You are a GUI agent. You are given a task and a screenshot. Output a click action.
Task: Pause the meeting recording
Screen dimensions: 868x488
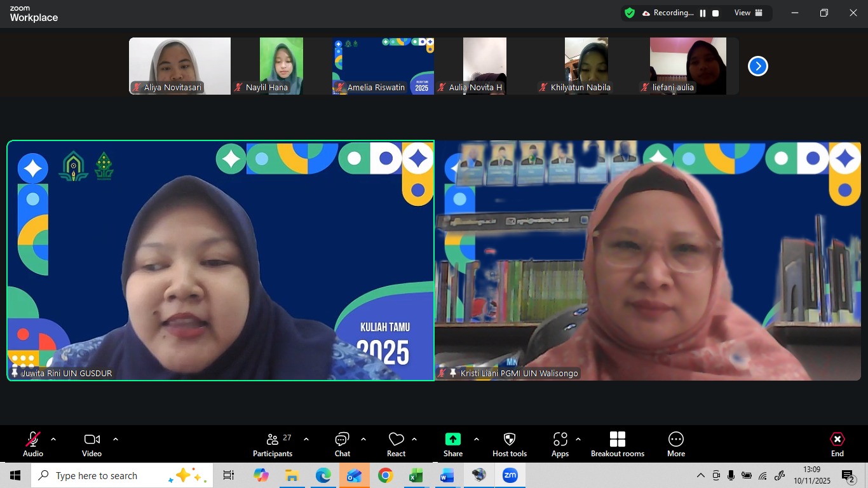(x=703, y=13)
